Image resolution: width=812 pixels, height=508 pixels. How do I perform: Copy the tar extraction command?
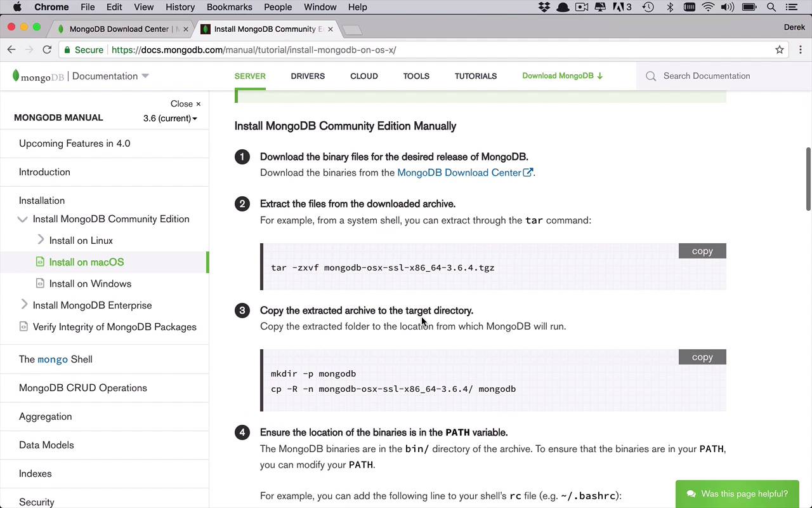coord(702,251)
